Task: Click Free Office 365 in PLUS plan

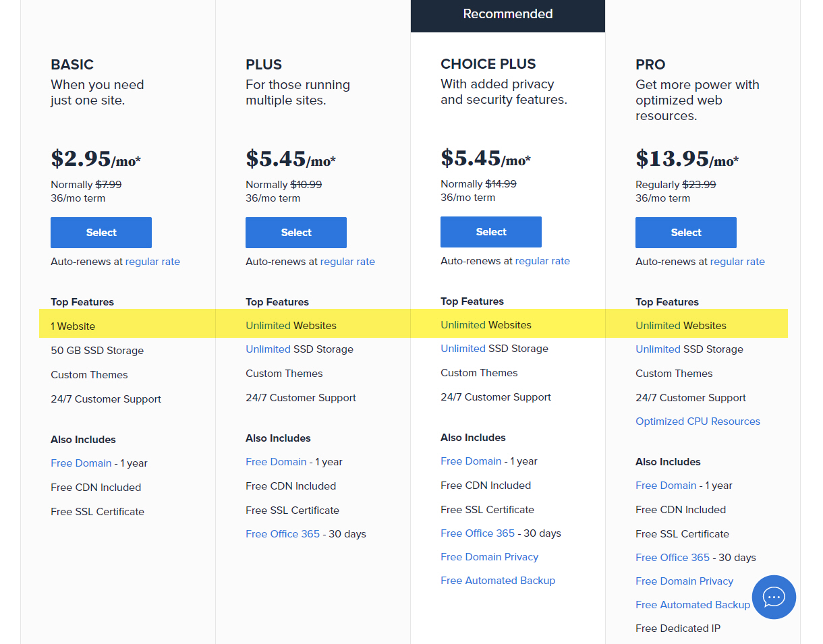Action: [x=283, y=534]
